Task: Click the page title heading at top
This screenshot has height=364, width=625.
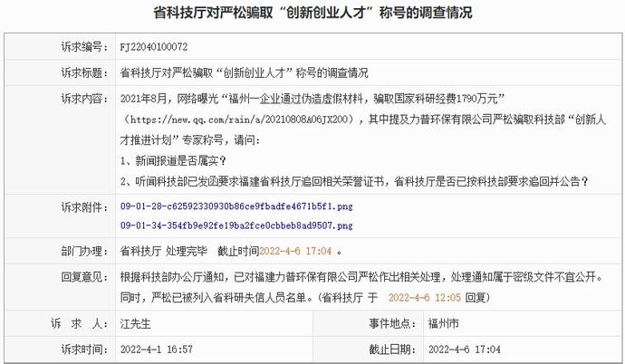Action: [312, 13]
